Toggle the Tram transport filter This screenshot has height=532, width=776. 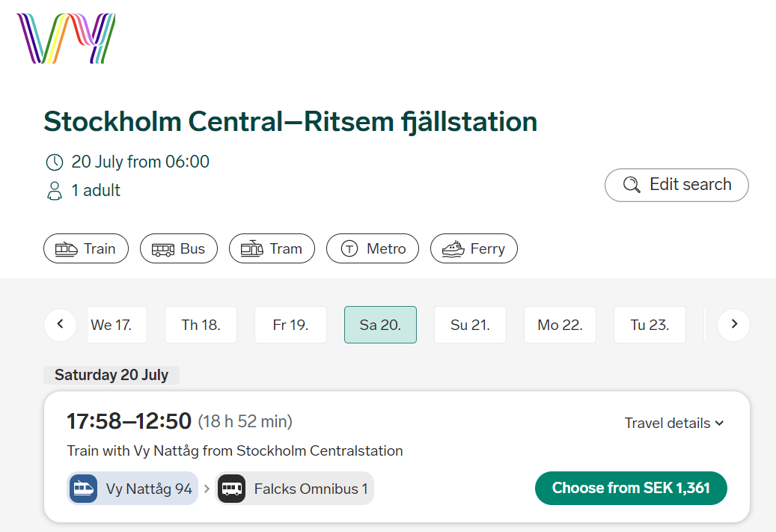(x=272, y=248)
